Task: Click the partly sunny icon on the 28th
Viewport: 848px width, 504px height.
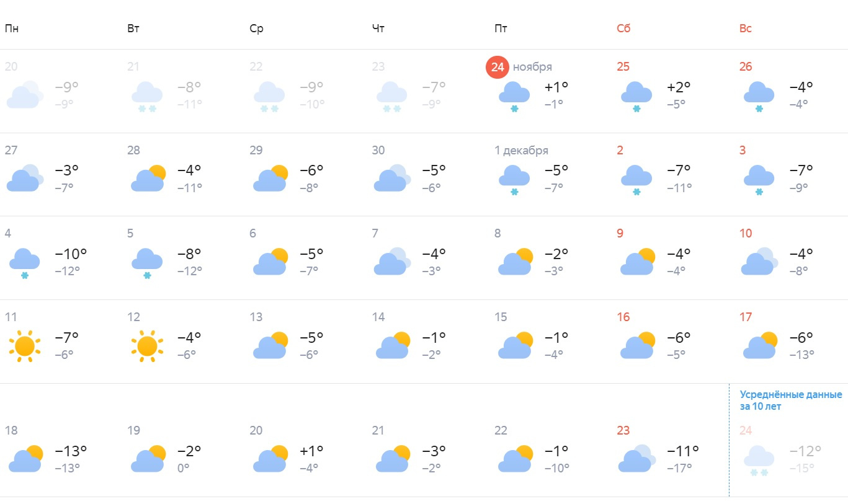Action: [148, 179]
